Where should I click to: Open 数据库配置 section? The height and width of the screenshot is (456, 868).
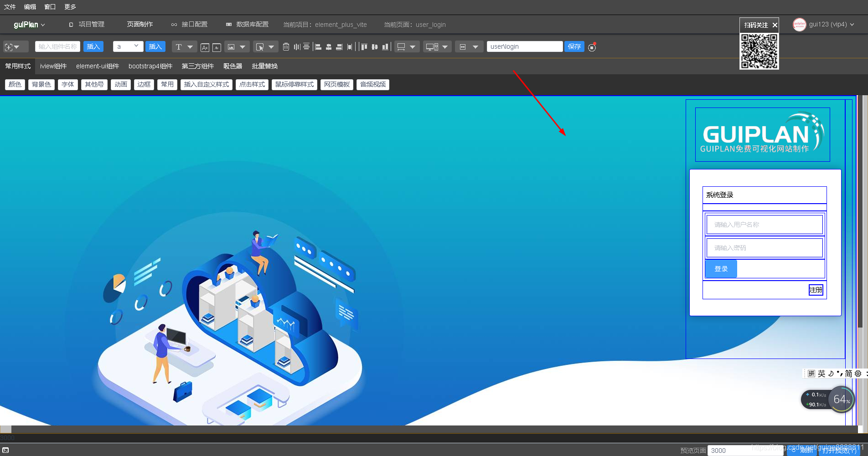(247, 25)
